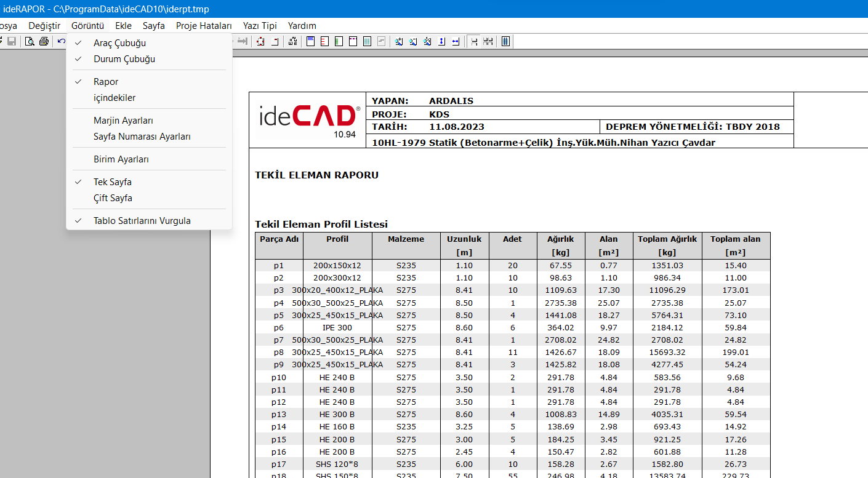This screenshot has height=478, width=868.
Task: Toggle Tablo Satırlarını Vurgula option
Action: (149, 221)
